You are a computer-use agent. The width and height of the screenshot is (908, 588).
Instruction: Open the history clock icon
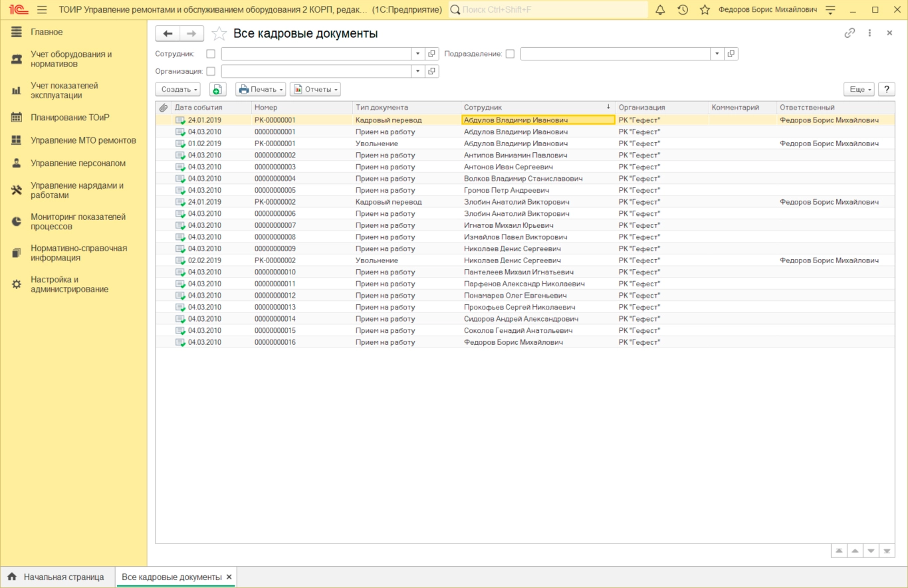[683, 10]
